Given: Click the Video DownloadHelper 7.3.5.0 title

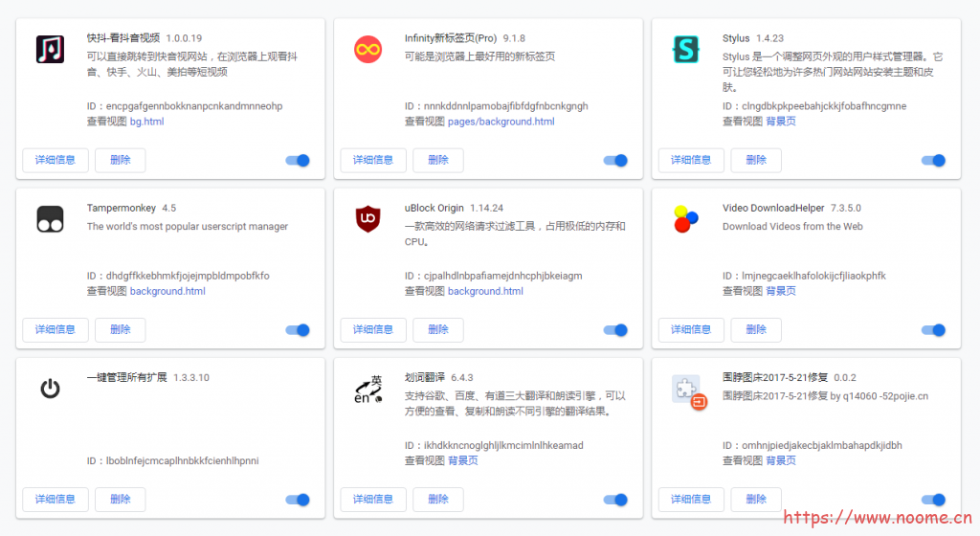Looking at the screenshot, I should 791,208.
